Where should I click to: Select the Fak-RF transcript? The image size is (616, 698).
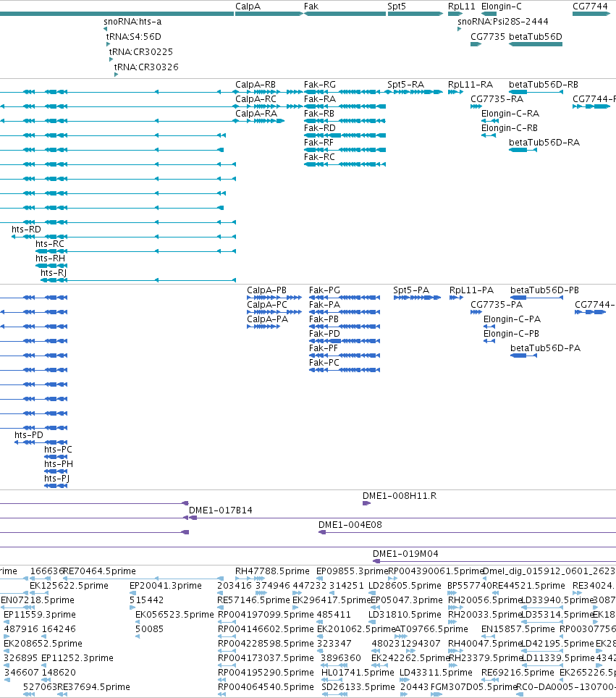pos(345,150)
